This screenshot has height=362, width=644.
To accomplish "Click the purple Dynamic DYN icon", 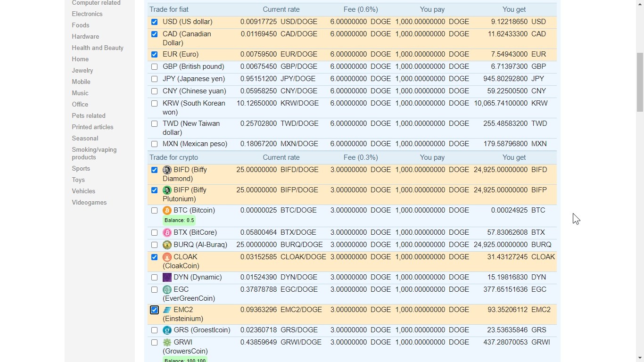I will (167, 278).
